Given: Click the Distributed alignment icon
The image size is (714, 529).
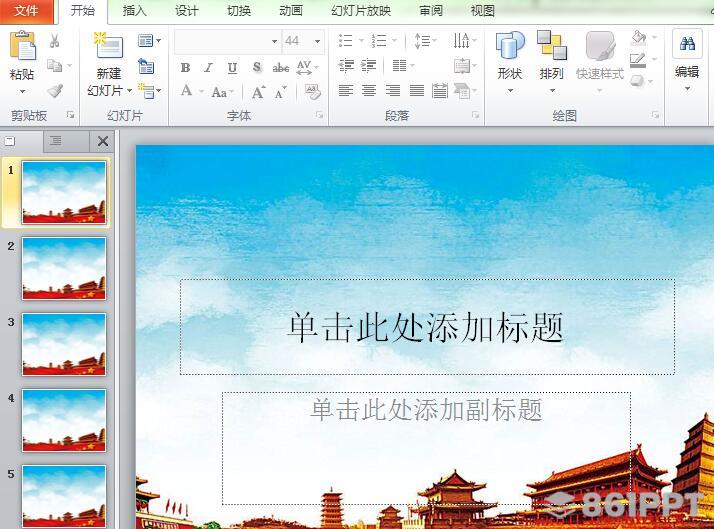Looking at the screenshot, I should (x=440, y=91).
